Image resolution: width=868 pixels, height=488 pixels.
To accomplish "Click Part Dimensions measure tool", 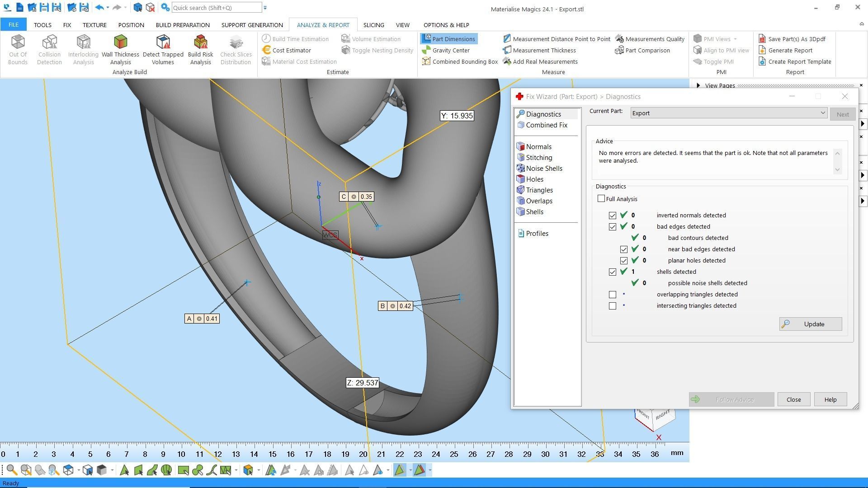I will [448, 39].
